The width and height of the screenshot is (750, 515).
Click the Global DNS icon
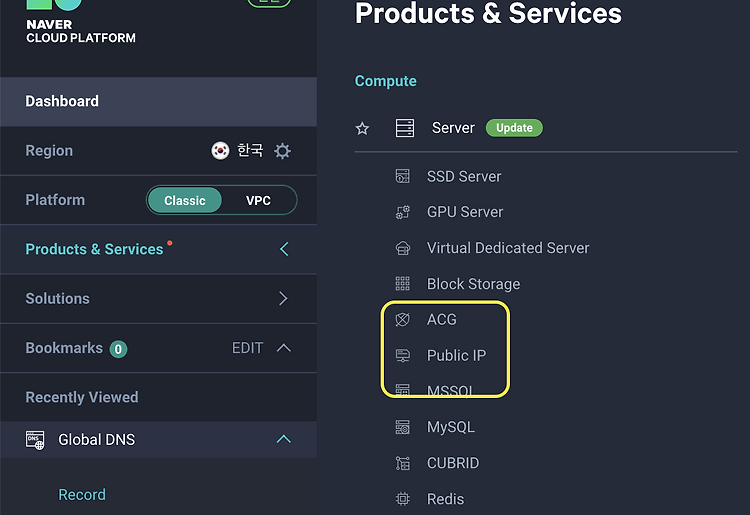[35, 440]
